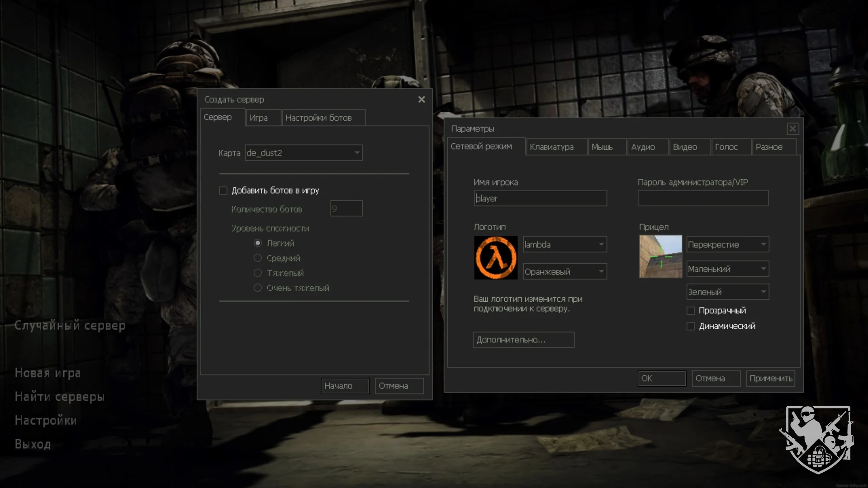
Task: Click the shield emblem in the corner
Action: point(817,439)
